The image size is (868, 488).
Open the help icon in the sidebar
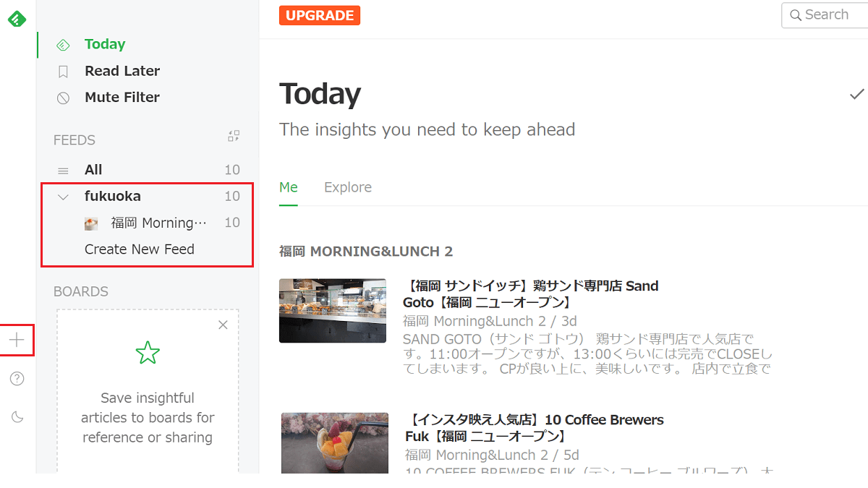(x=17, y=378)
